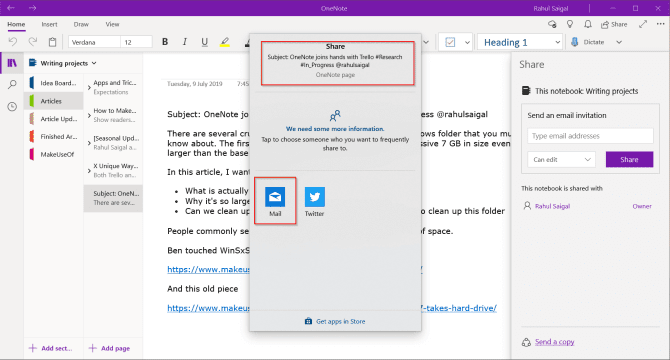Start Dictate with the microphone icon
The height and width of the screenshot is (360, 670).
click(575, 42)
